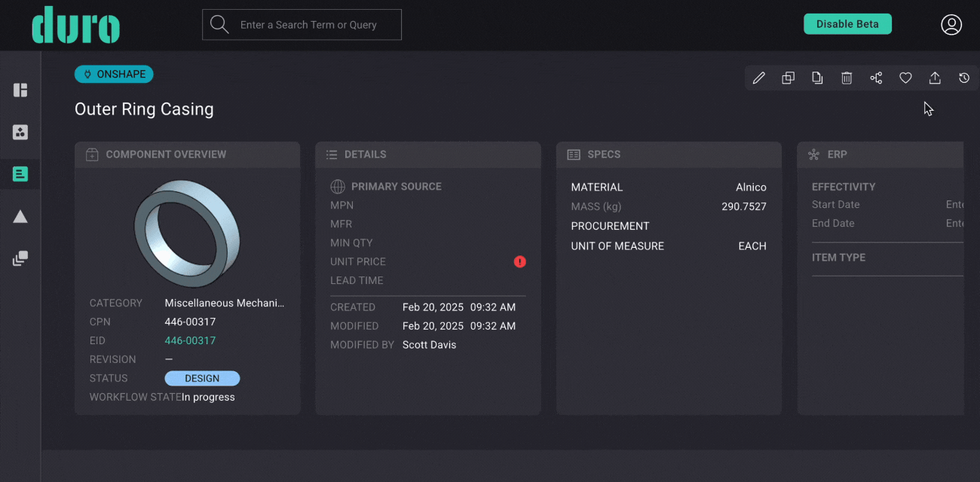Viewport: 980px width, 482px height.
Task: Click the ERP End Date entry field
Action: pos(954,224)
